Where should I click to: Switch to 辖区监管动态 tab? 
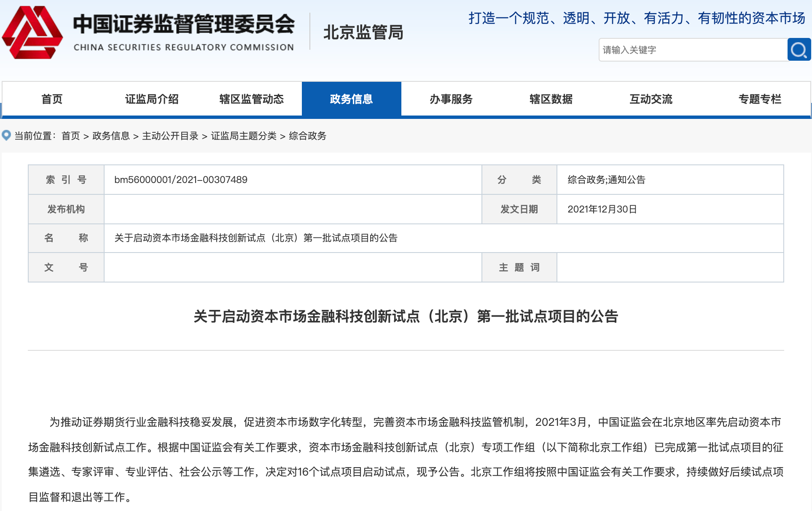point(252,99)
